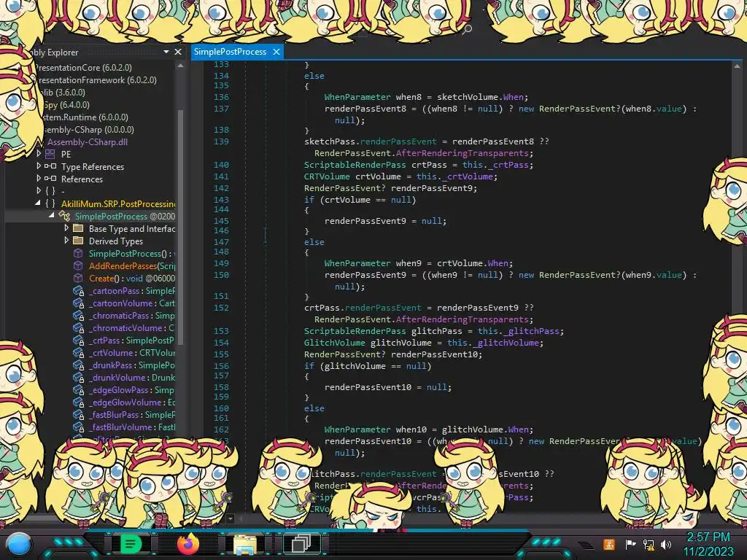Image resolution: width=747 pixels, height=560 pixels.
Task: Select Assembly-CSharp.dll in the tree
Action: pos(88,142)
